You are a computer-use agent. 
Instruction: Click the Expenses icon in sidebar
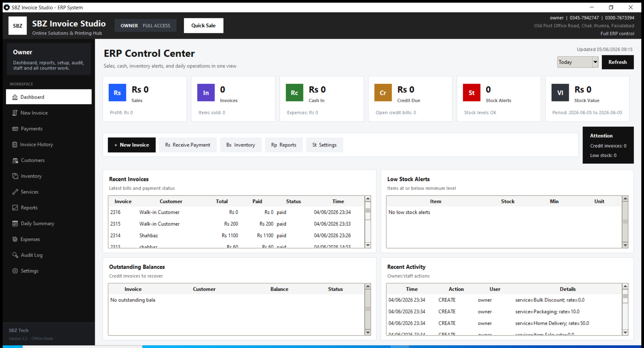click(15, 239)
